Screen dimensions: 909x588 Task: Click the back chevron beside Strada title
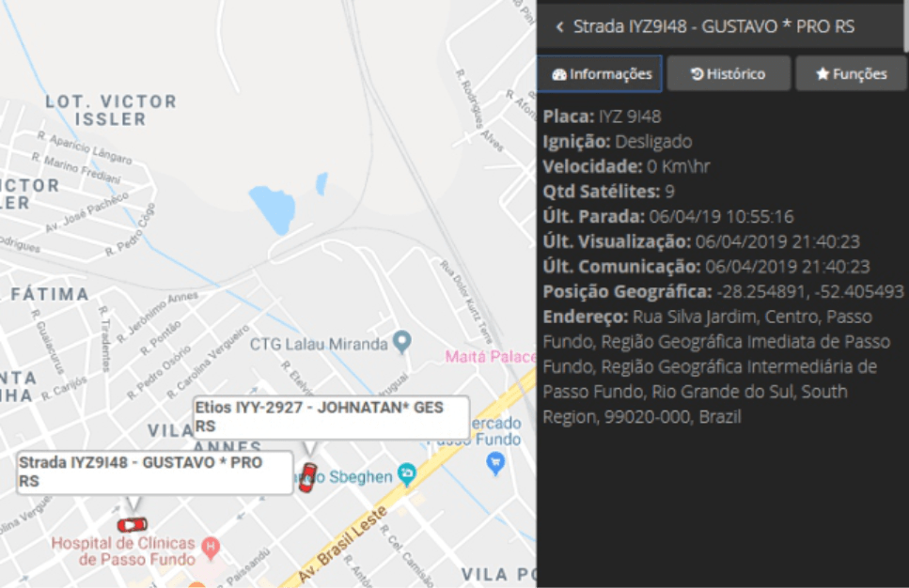(559, 26)
